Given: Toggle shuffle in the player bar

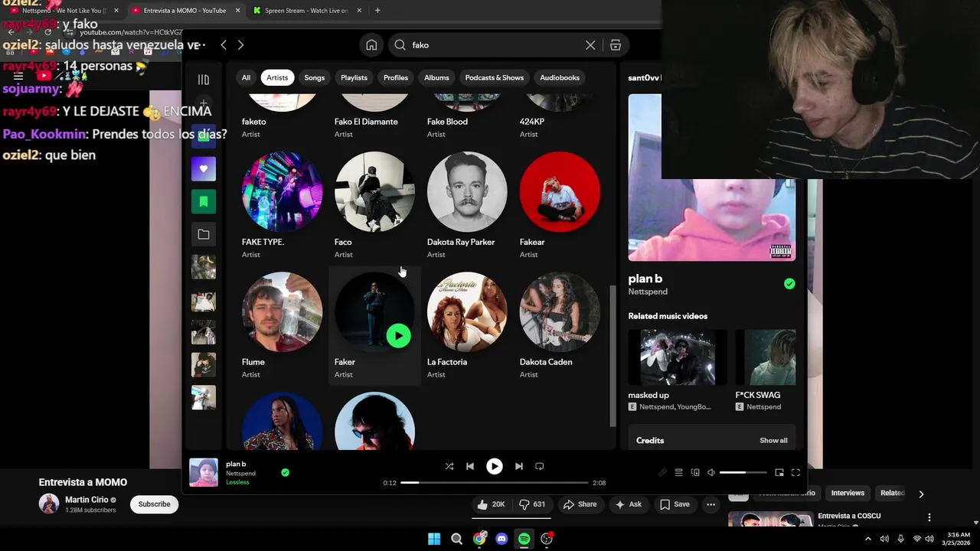Looking at the screenshot, I should [x=449, y=466].
